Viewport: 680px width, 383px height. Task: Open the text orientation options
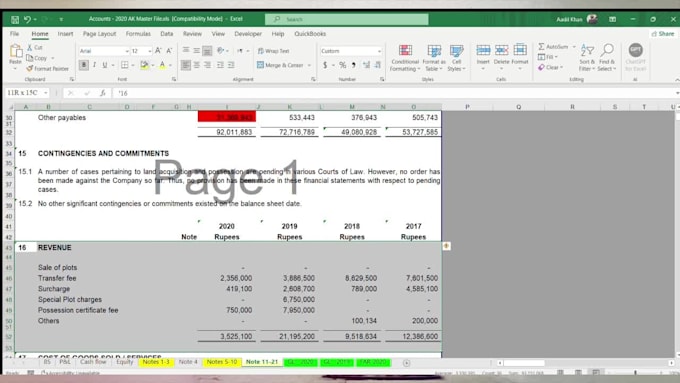(x=222, y=51)
